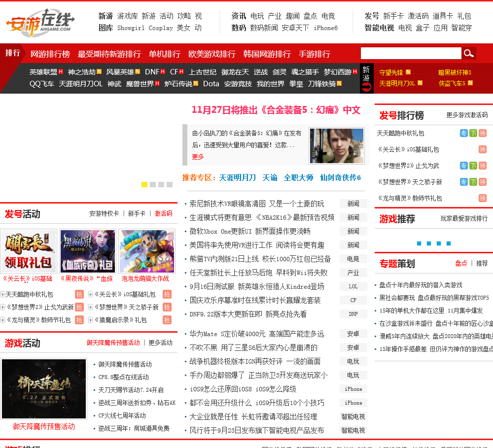493x448 pixels.
Task: Click LOL tag beside 新英雄永恒猎人Kindred登场
Action: (353, 286)
